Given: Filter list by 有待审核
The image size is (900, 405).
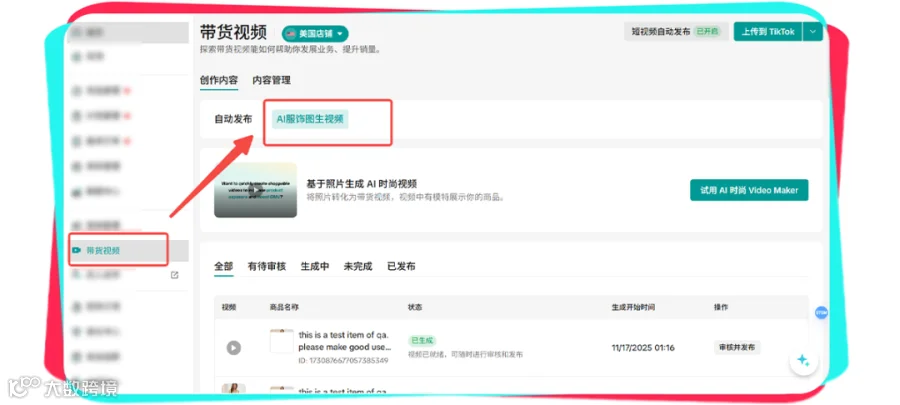Looking at the screenshot, I should [267, 266].
